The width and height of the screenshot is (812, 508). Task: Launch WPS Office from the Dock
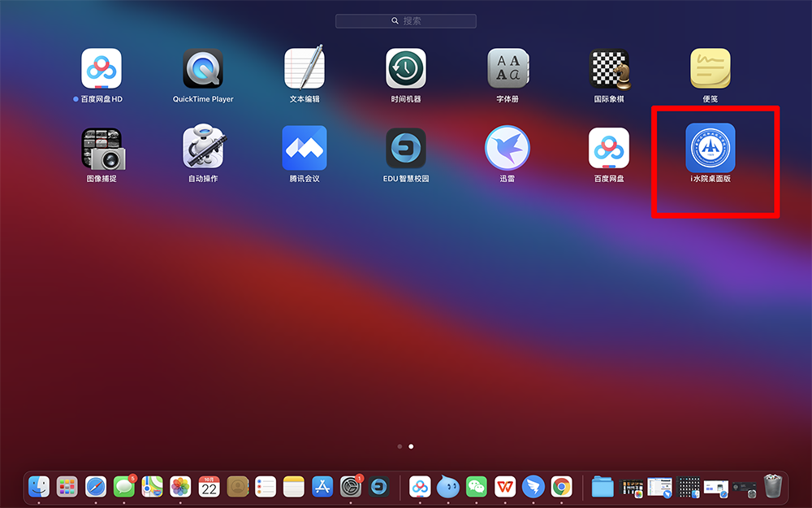pos(505,487)
